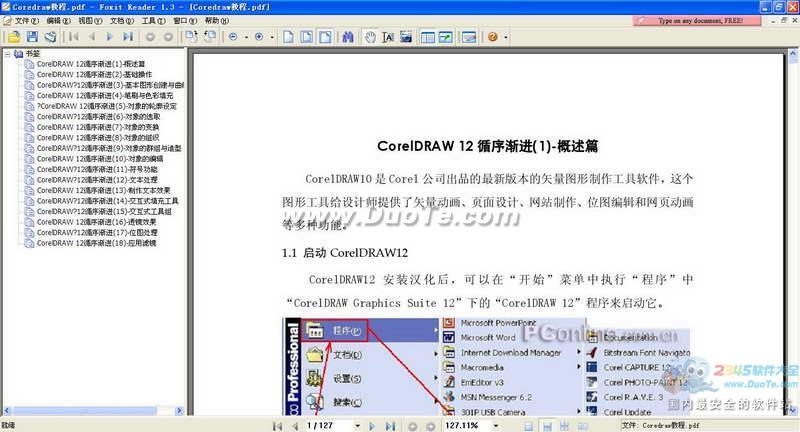Image resolution: width=800 pixels, height=432 pixels.
Task: Jump to last page in top toolbar
Action: coord(128,37)
